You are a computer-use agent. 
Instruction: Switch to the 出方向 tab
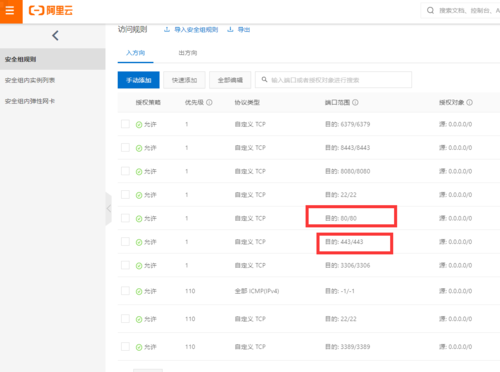(x=188, y=53)
